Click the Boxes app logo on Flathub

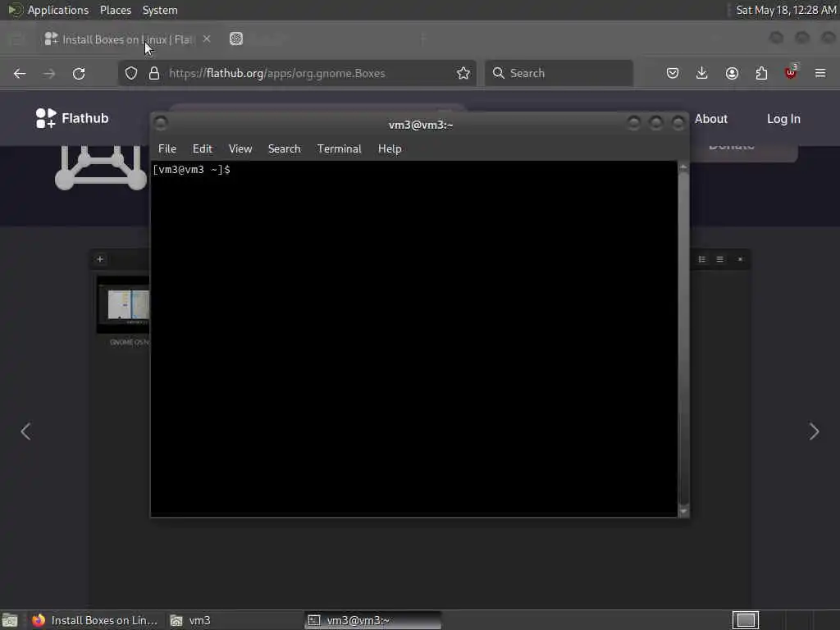(101, 167)
